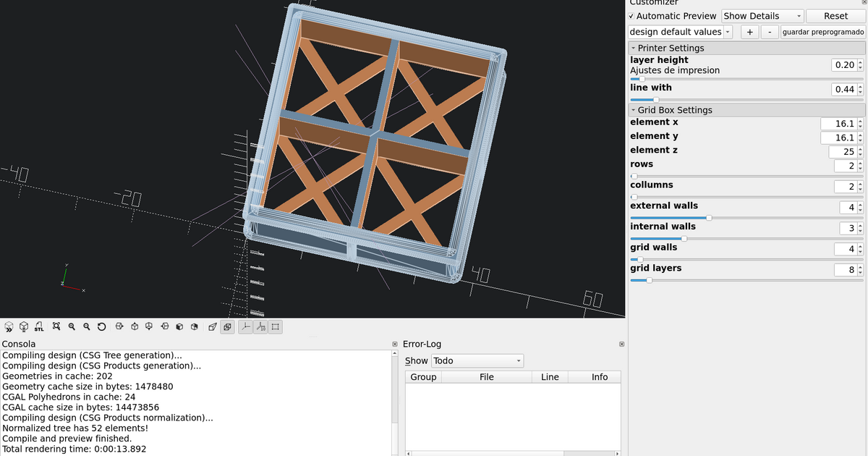Viewport: 868px width, 456px height.
Task: Select the Zoom Out tool
Action: point(87,326)
